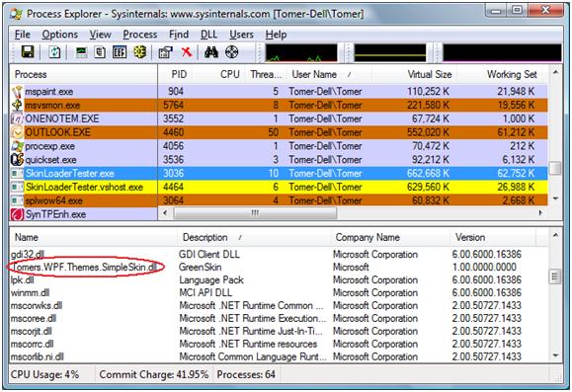Click the quickset.exe process icon
This screenshot has height=392, width=572.
17,160
